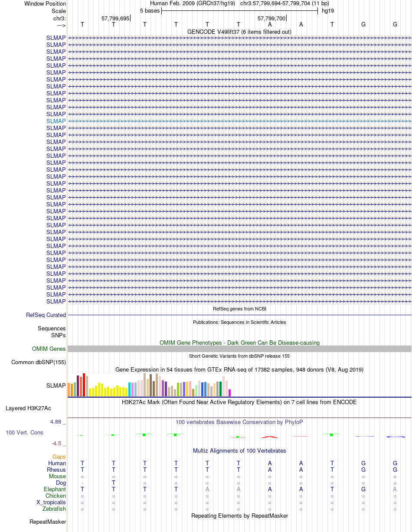The width and height of the screenshot is (412, 532).
Task: Click the tallest red GTEx expression bar
Action: 84,385
